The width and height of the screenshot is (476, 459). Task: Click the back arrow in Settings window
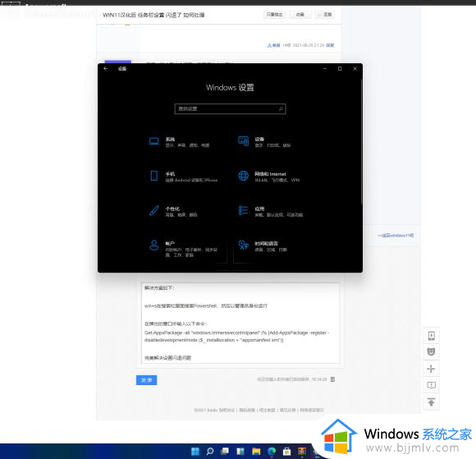(106, 69)
